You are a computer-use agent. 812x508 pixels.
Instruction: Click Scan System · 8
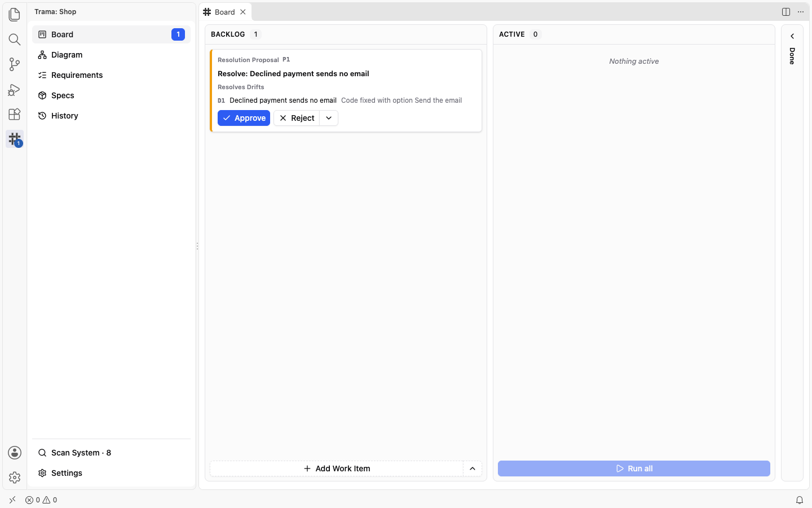111,453
